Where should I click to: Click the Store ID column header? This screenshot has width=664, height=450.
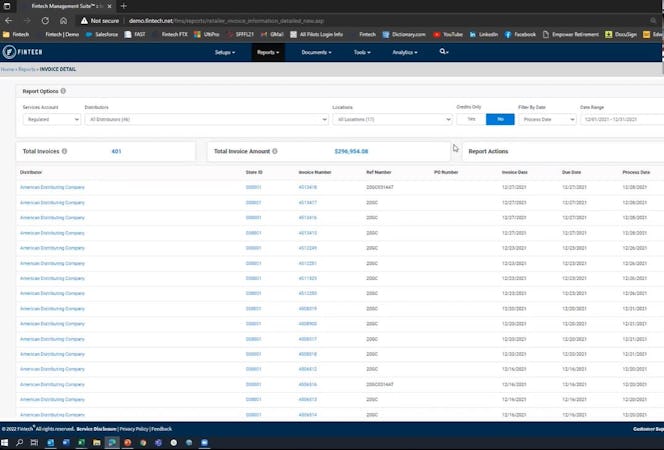point(254,172)
